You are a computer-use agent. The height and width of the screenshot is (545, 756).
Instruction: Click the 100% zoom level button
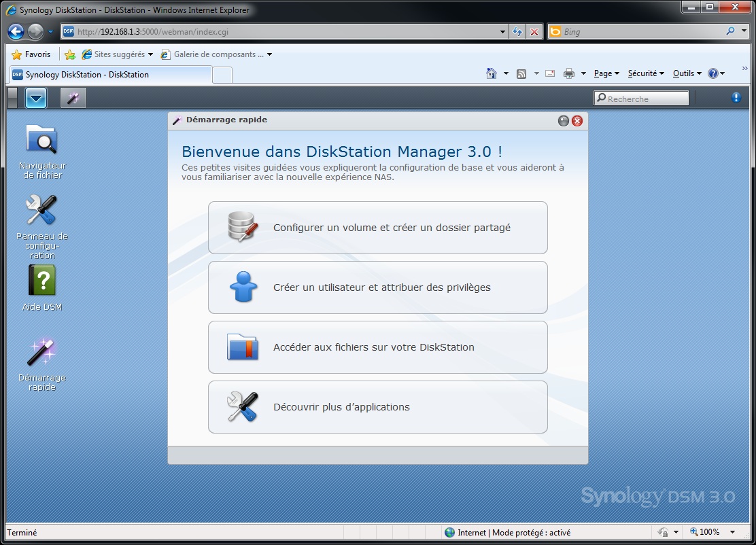pyautogui.click(x=705, y=532)
